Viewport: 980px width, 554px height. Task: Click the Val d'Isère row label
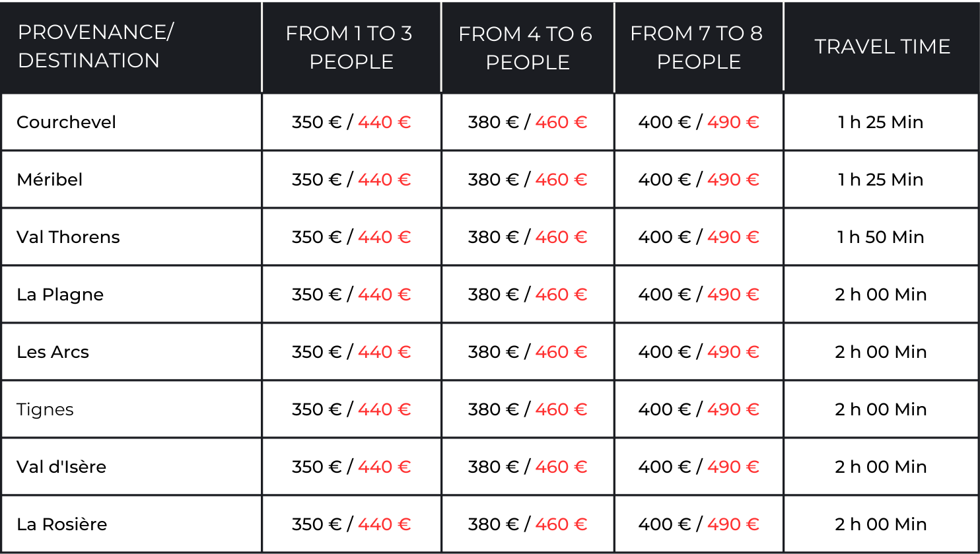click(x=61, y=467)
